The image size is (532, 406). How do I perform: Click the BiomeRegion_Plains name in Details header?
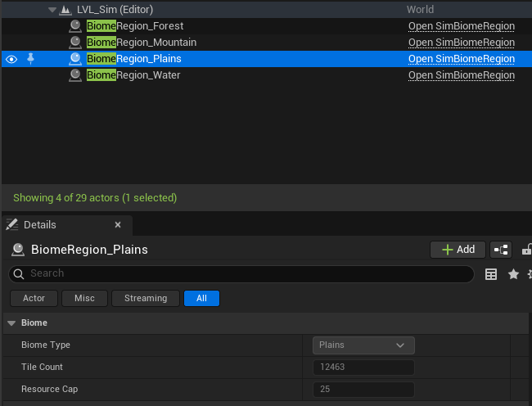(89, 250)
